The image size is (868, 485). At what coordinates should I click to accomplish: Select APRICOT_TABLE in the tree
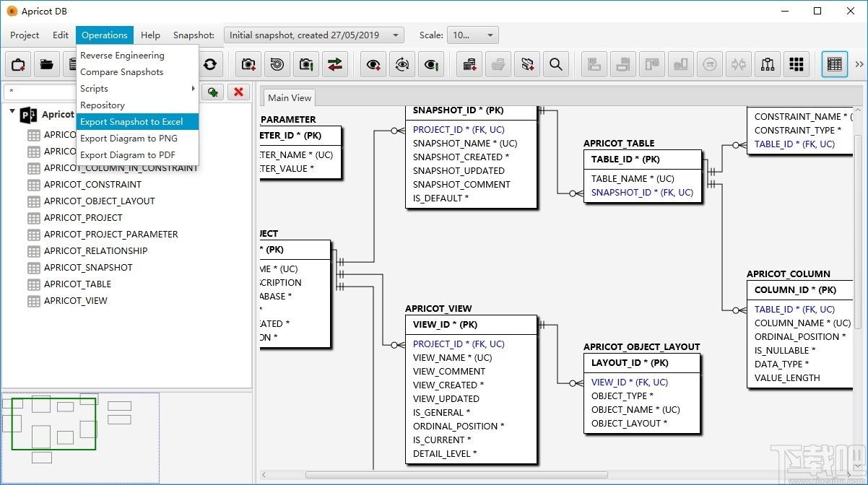click(77, 284)
